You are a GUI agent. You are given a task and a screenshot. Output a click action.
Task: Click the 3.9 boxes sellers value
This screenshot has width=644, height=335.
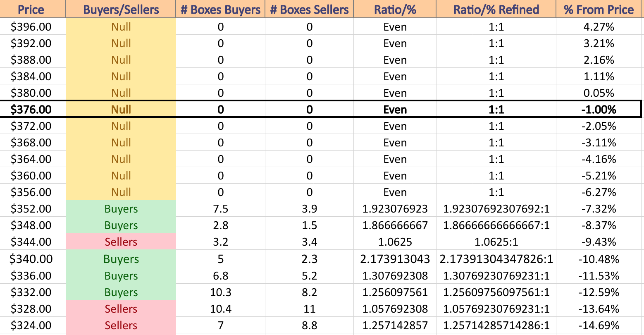point(309,209)
